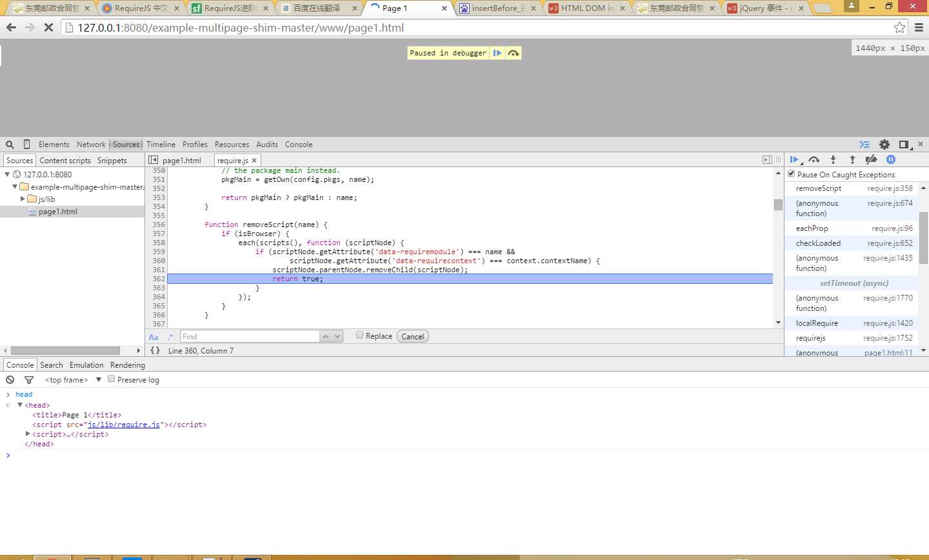The width and height of the screenshot is (929, 560).
Task: Toggle regex search option
Action: coord(170,337)
